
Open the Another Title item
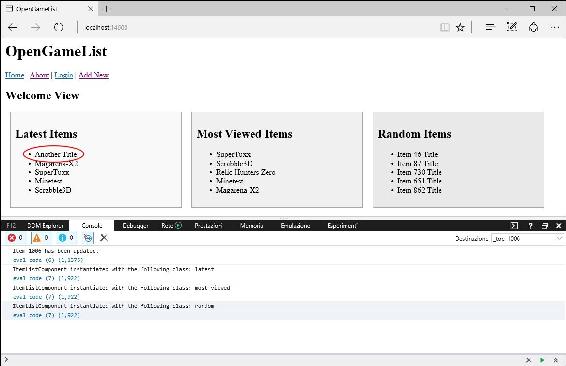[56, 154]
